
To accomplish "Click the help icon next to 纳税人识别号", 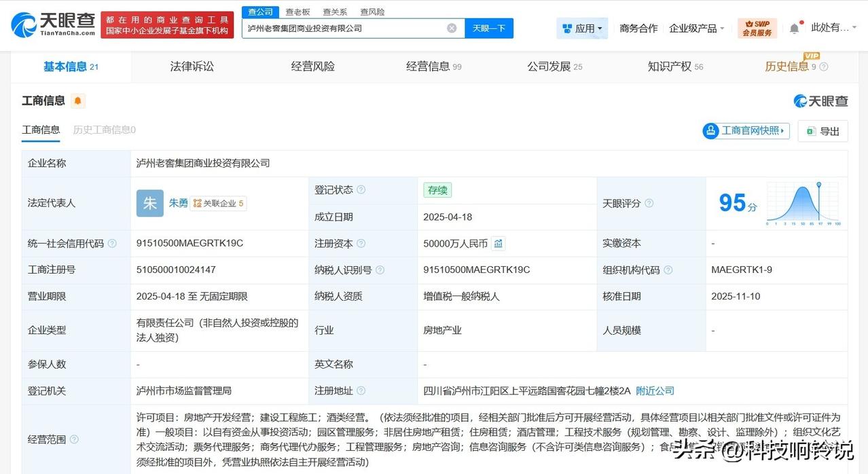I will click(x=380, y=270).
